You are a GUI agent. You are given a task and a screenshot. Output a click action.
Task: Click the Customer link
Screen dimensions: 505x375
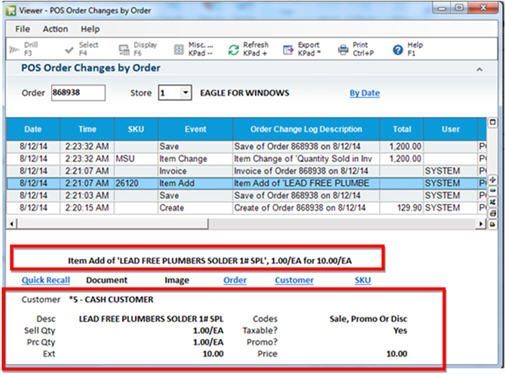pos(294,280)
